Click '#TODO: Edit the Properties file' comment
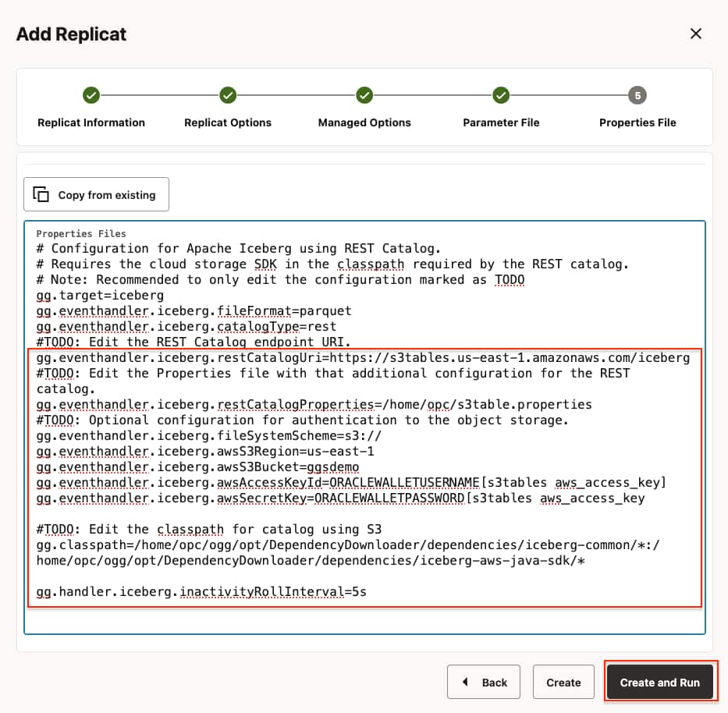728x713 pixels. [333, 381]
